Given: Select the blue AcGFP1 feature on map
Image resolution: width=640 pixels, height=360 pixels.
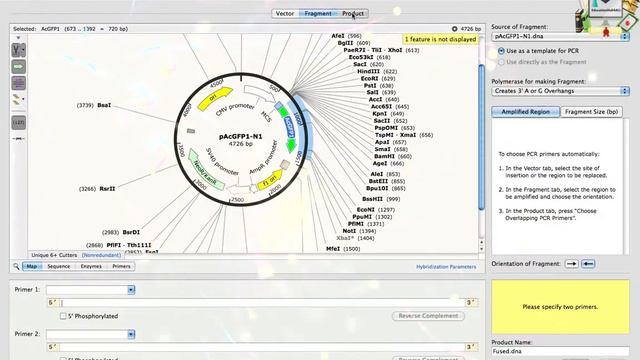Looking at the screenshot, I should (x=289, y=127).
